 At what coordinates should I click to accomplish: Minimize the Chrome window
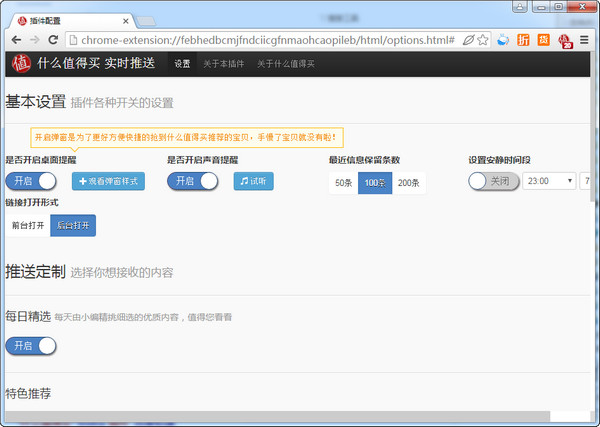pos(541,7)
